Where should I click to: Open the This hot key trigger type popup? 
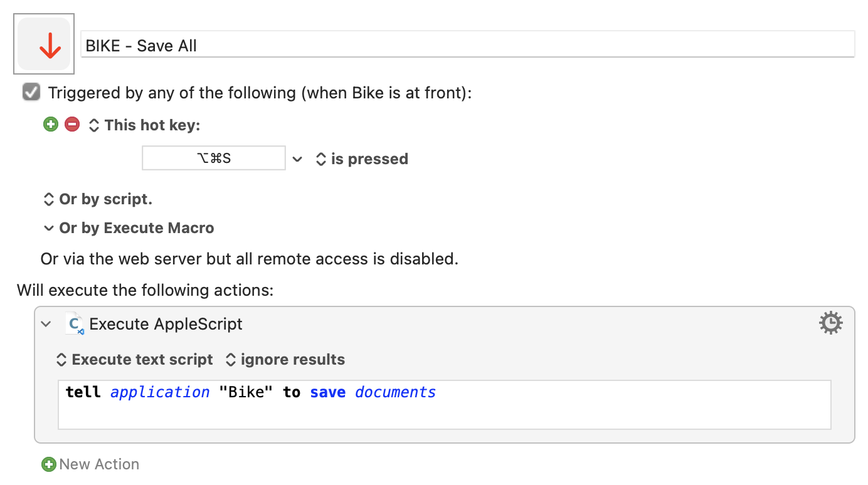tap(145, 125)
